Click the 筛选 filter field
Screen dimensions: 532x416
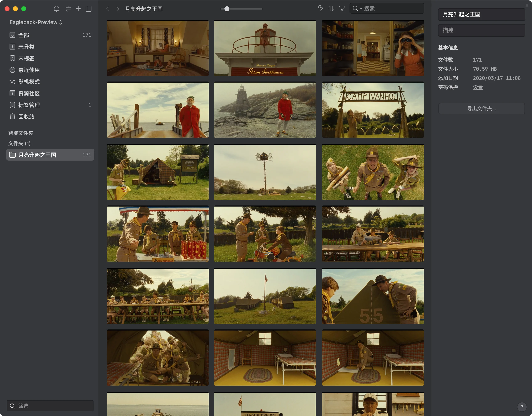tap(50, 406)
